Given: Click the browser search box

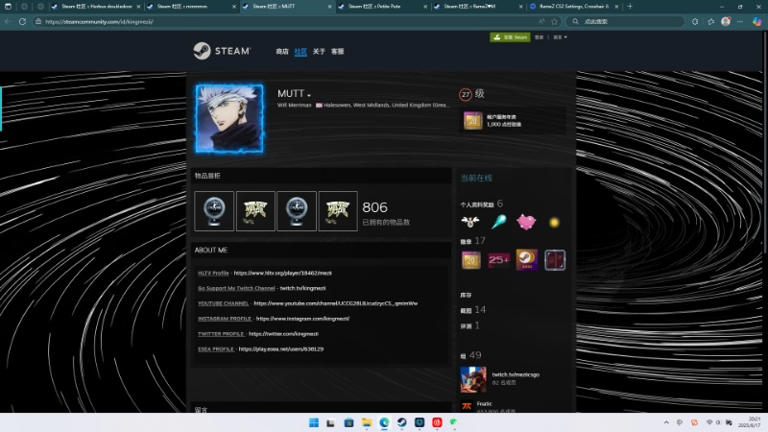Looking at the screenshot, I should [x=624, y=22].
